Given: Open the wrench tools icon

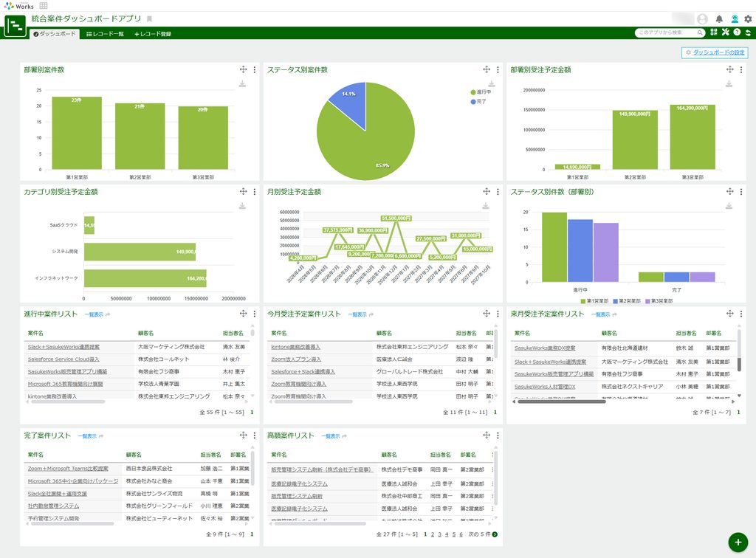Looking at the screenshot, I should pos(725,32).
